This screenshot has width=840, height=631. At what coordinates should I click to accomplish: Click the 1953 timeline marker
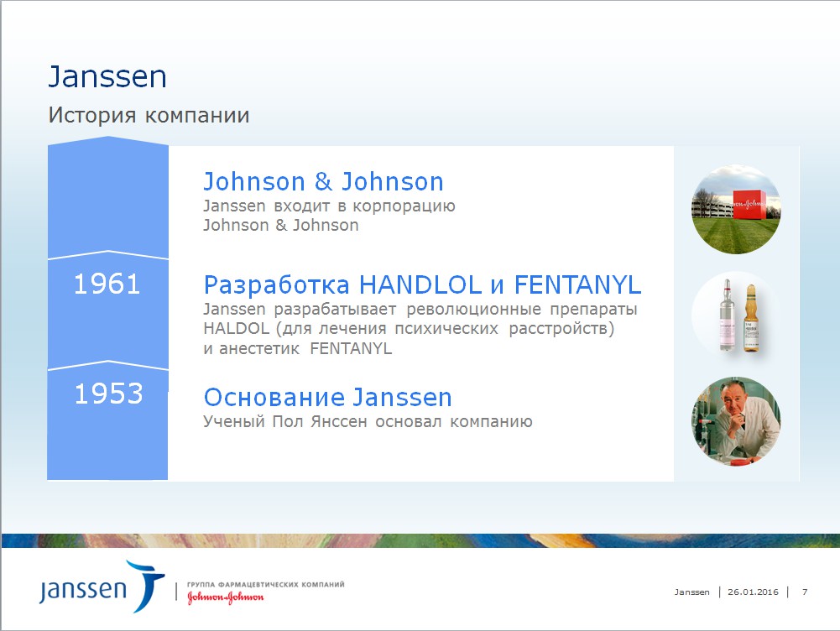point(109,394)
